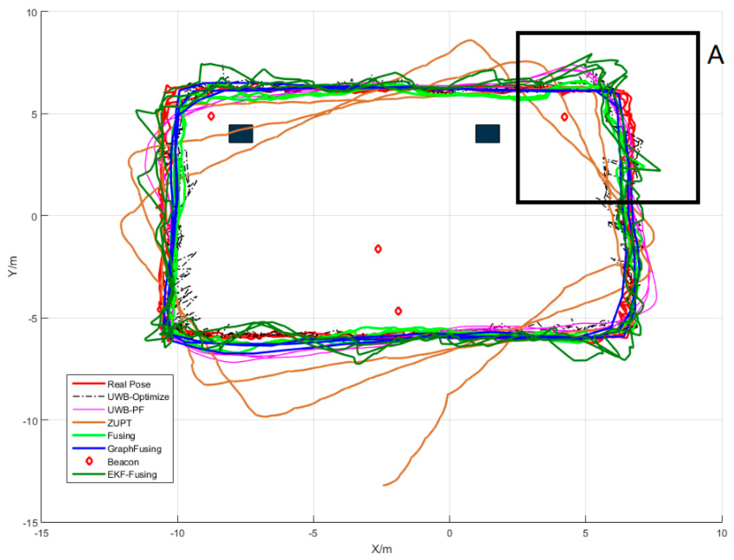Click the beacon marker near the plot center
734x560 pixels.
click(x=378, y=249)
